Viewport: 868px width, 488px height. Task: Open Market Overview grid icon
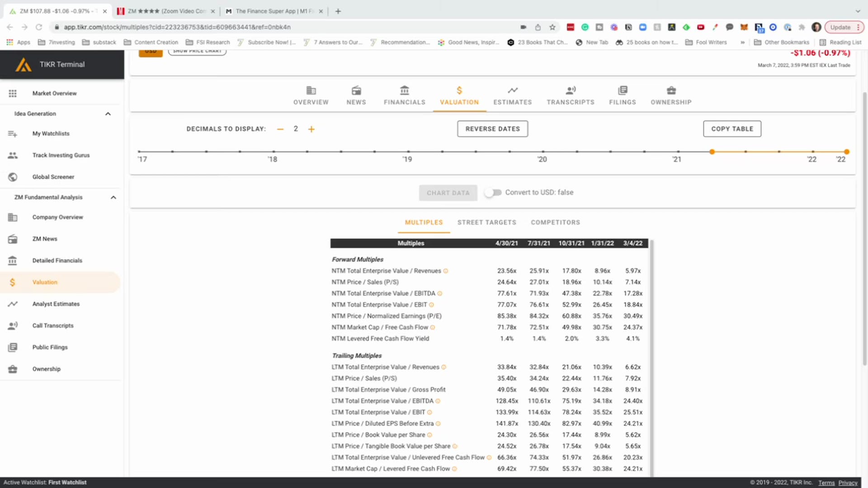13,94
